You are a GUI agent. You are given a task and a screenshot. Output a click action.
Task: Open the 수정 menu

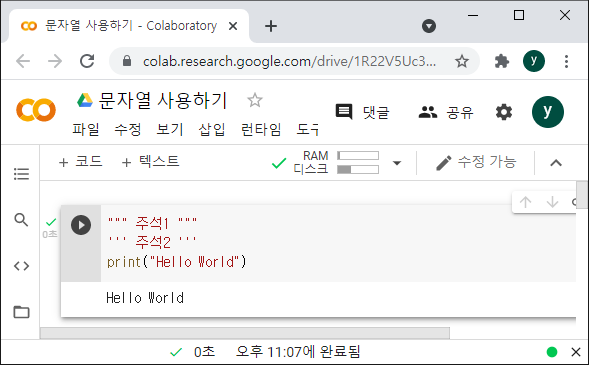pos(128,130)
